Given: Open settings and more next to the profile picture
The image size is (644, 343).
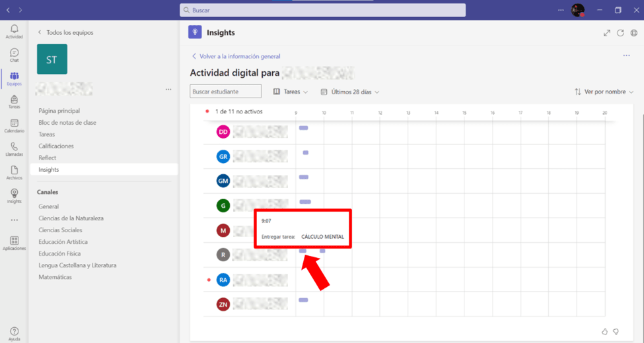Looking at the screenshot, I should (561, 10).
